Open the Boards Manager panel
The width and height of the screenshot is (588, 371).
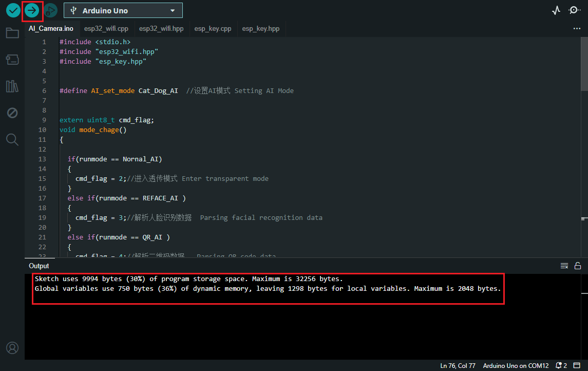click(12, 60)
